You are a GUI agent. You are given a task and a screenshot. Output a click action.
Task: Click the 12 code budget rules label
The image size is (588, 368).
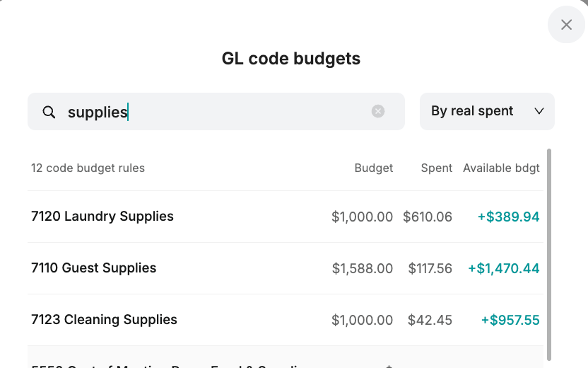click(x=88, y=168)
